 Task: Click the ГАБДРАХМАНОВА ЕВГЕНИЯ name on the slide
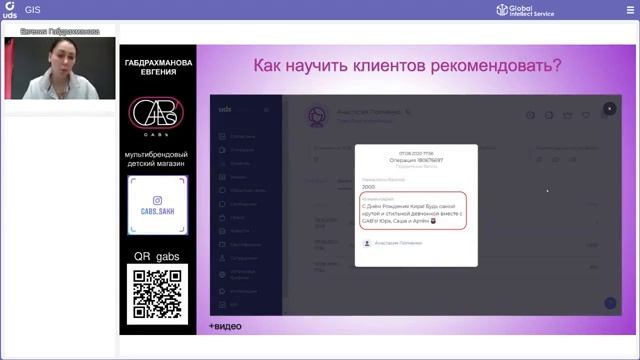click(158, 67)
